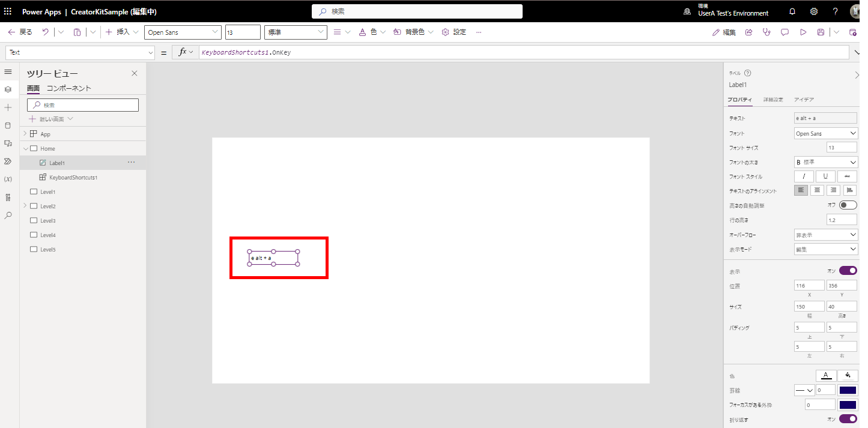The image size is (868, 428).
Task: Click the Save disk icon
Action: point(821,32)
